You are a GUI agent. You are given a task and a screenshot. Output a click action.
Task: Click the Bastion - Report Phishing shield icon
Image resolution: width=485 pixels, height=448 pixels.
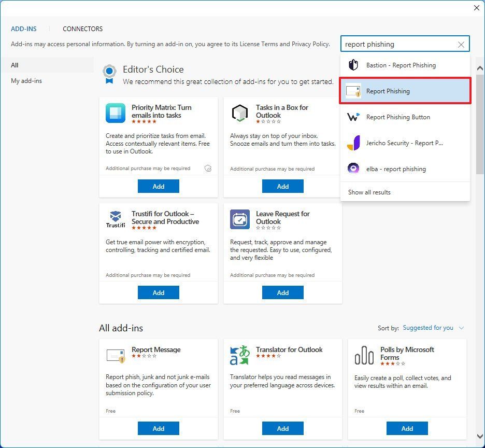(x=353, y=65)
